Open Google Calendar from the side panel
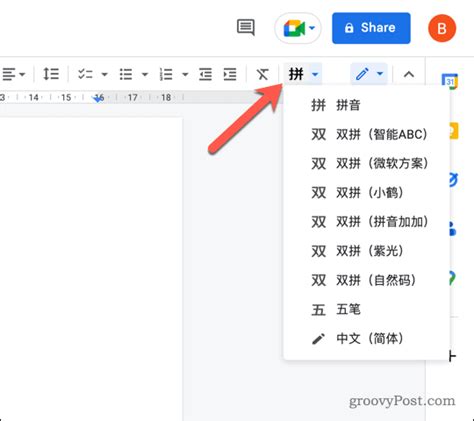Image resolution: width=474 pixels, height=421 pixels. [x=450, y=81]
